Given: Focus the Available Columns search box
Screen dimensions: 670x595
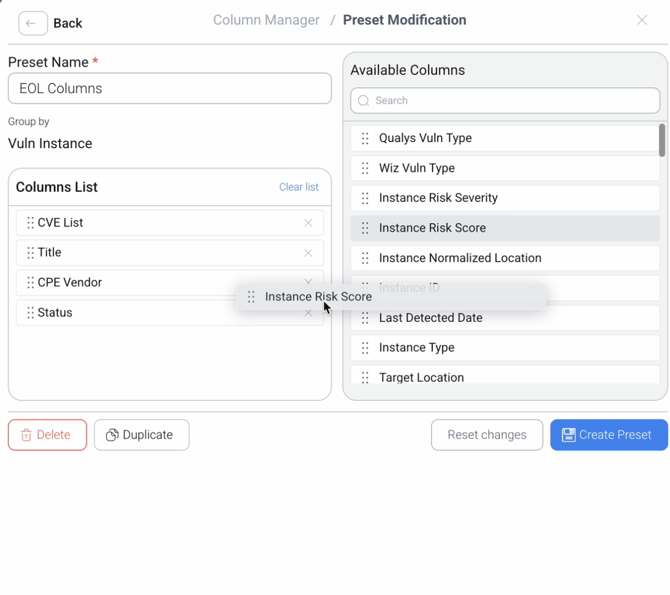Looking at the screenshot, I should 510,101.
